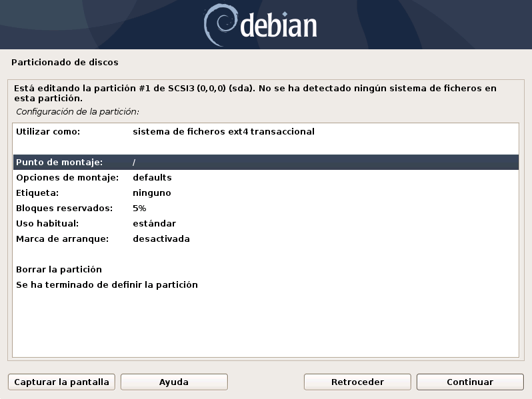Click the Debian swirl logo icon
The width and height of the screenshot is (532, 399).
(219, 24)
